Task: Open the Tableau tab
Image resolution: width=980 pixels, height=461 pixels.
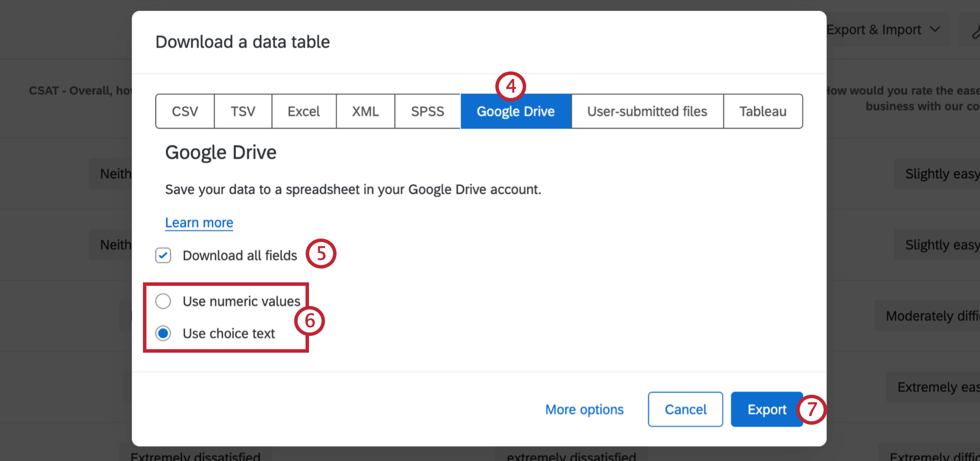Action: pyautogui.click(x=763, y=111)
